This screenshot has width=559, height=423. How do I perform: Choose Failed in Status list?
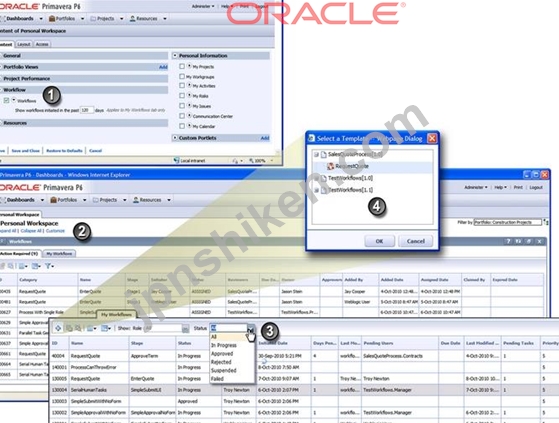217,379
